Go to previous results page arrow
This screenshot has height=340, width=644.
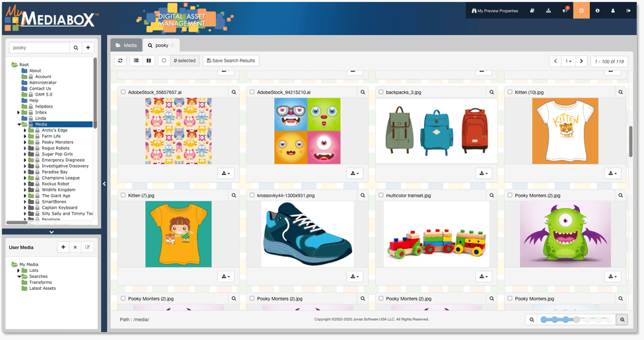click(x=555, y=61)
